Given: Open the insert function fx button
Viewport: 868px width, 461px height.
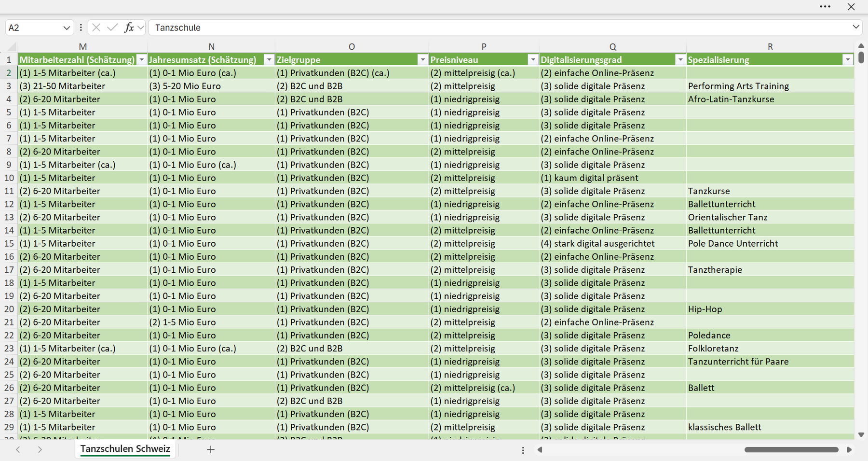Looking at the screenshot, I should (129, 28).
